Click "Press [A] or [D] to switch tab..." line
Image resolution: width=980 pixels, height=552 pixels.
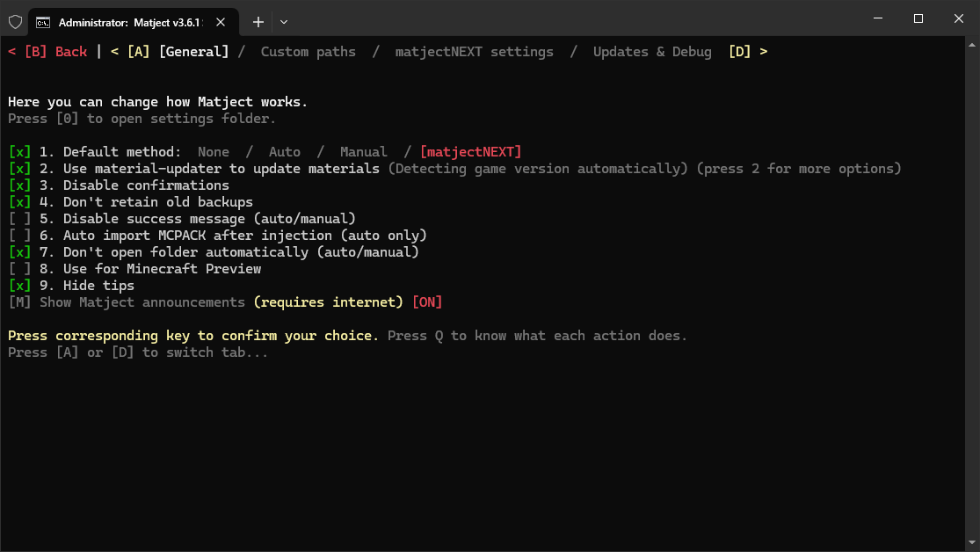[x=138, y=352]
